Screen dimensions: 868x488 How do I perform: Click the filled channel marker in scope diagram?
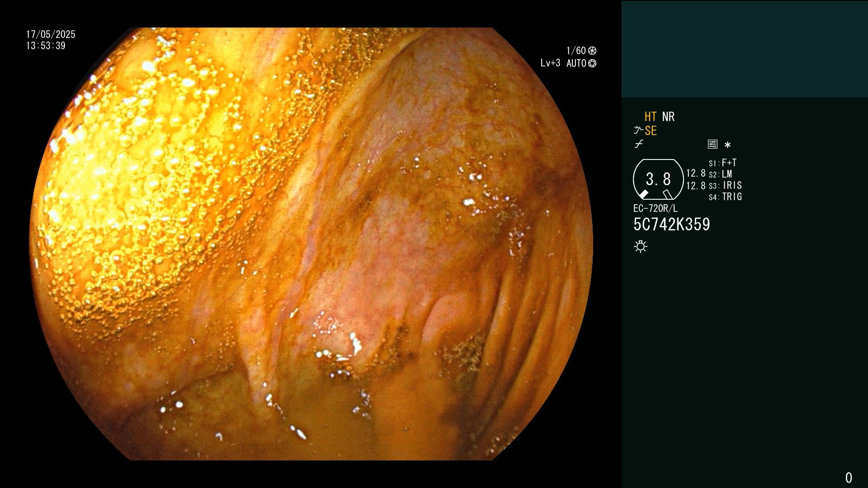[643, 194]
